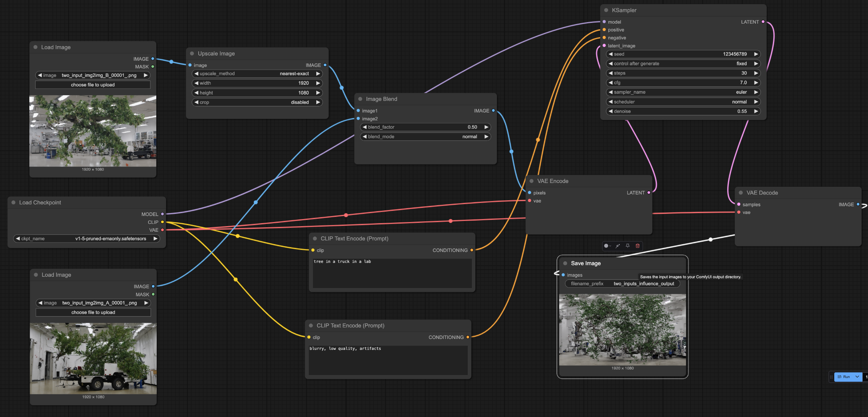Click choose file to upload for image A
Image resolution: width=868 pixels, height=417 pixels.
coord(93,312)
